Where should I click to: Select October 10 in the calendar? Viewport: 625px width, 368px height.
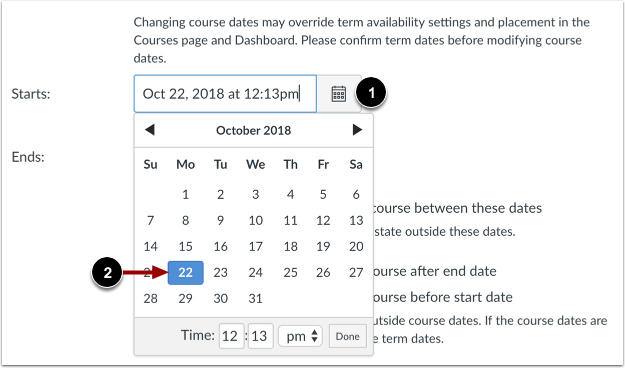pos(256,220)
